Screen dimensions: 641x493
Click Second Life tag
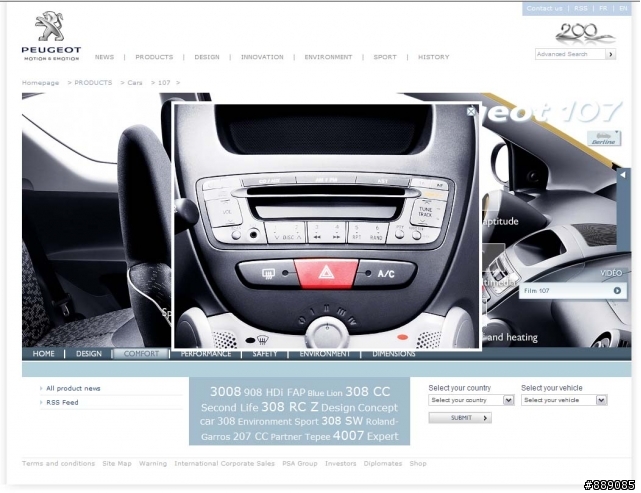[x=229, y=408]
